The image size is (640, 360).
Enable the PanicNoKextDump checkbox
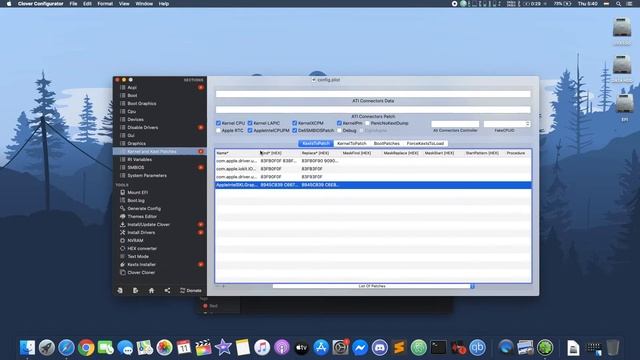click(367, 123)
